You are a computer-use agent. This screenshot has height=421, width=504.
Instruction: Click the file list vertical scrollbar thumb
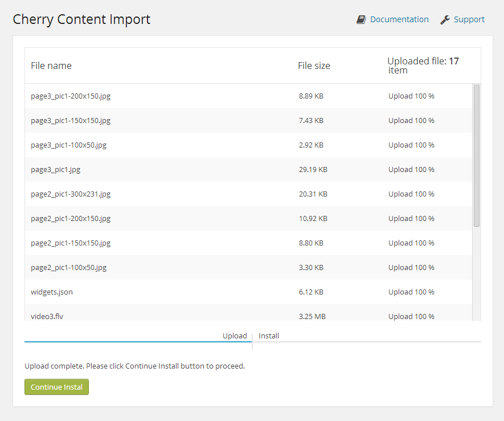point(476,156)
